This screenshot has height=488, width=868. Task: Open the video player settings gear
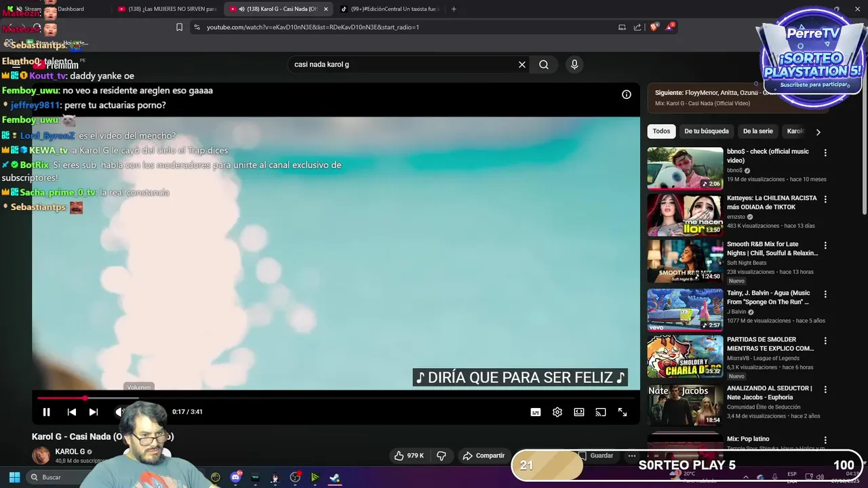[x=557, y=412]
